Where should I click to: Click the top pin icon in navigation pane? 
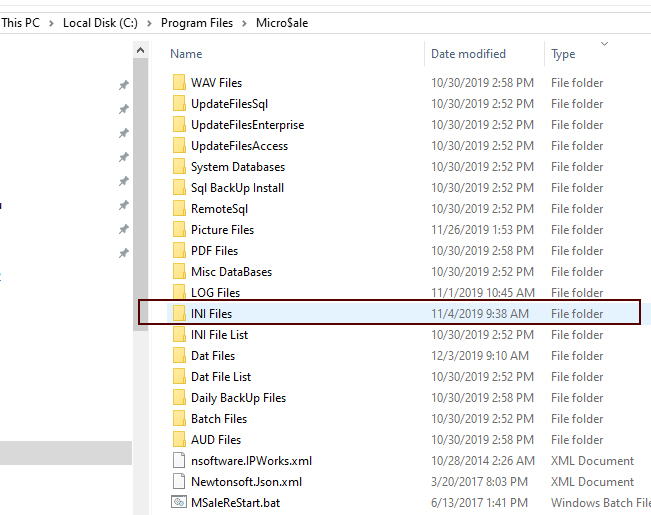coord(124,86)
